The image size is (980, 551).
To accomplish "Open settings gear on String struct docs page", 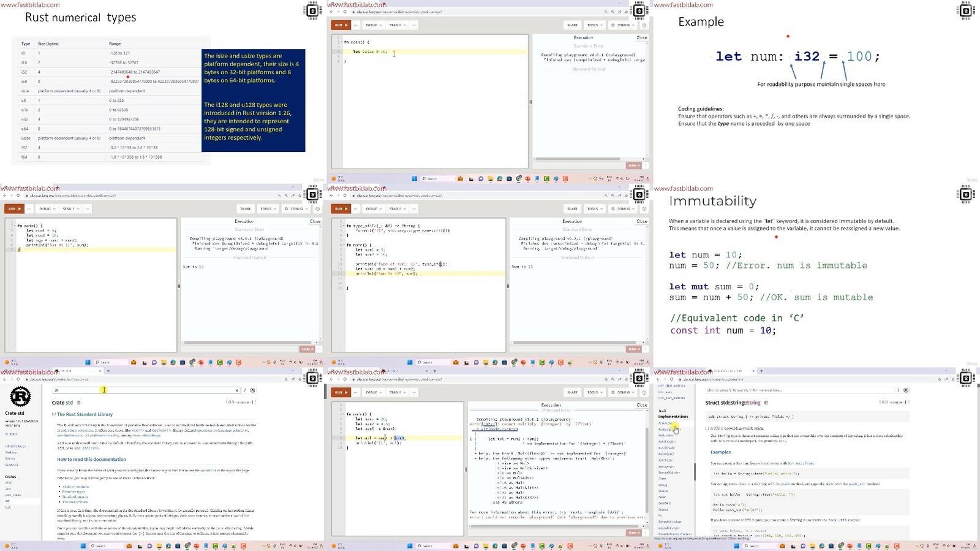I will click(906, 390).
